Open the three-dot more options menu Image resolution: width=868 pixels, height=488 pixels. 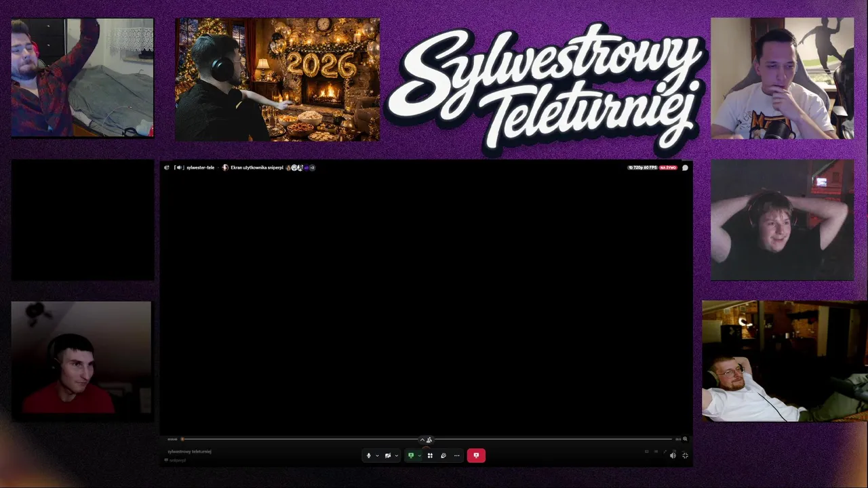[x=456, y=455]
